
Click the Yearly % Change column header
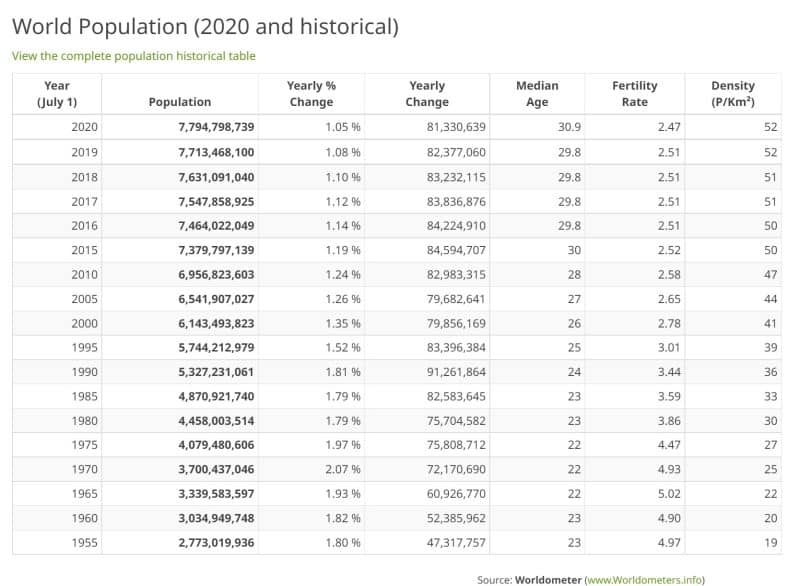(x=311, y=93)
